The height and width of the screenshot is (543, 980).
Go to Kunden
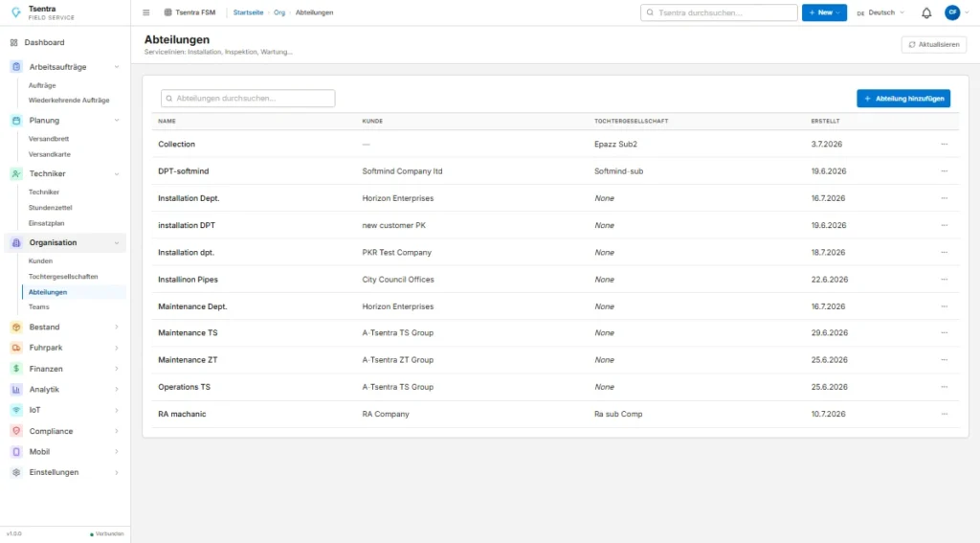(x=40, y=260)
